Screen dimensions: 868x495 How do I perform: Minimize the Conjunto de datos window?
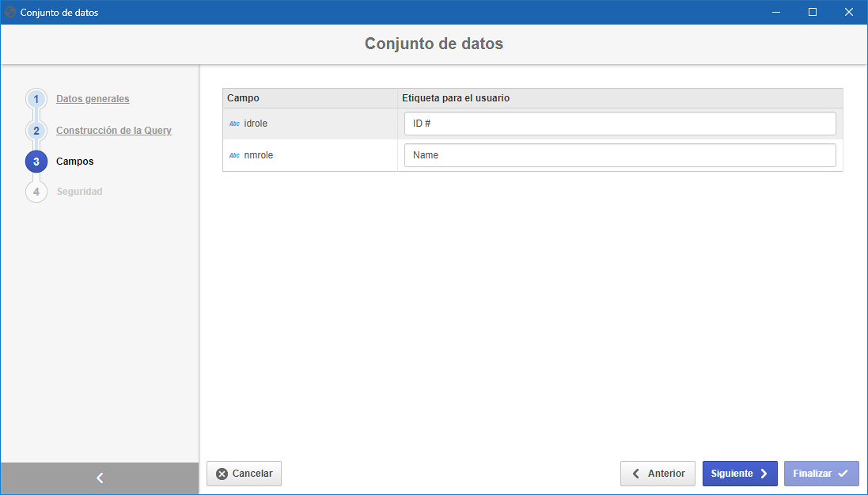(776, 12)
